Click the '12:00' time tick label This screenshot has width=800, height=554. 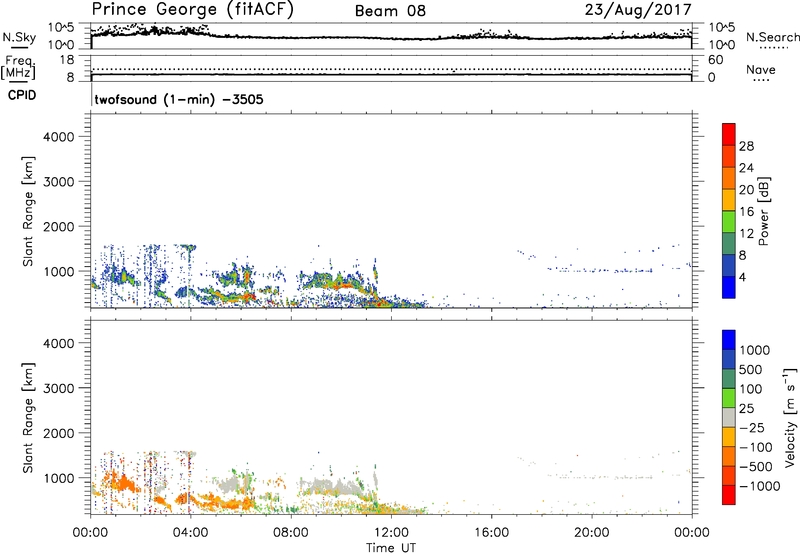coord(391,533)
